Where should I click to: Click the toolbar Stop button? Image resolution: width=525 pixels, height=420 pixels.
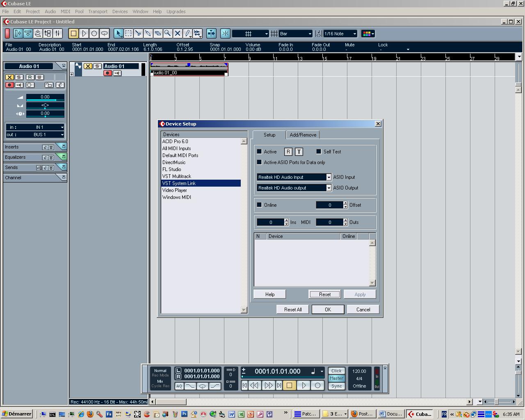tap(73, 34)
